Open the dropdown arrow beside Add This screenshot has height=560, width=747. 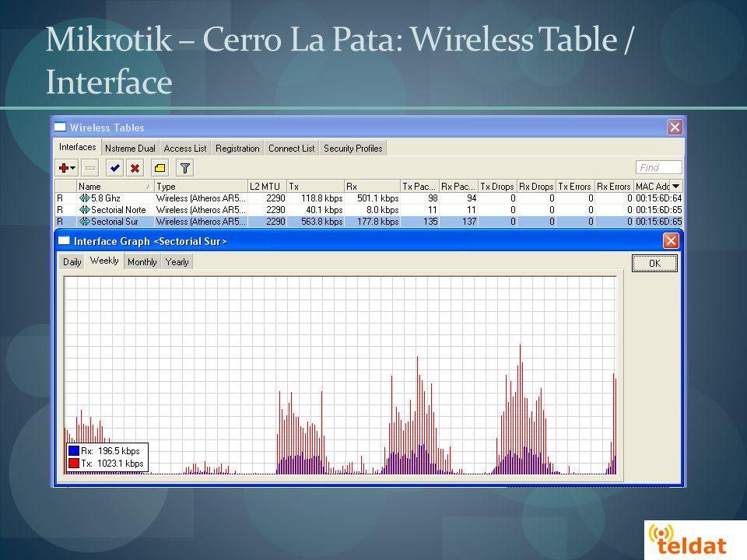coord(72,168)
